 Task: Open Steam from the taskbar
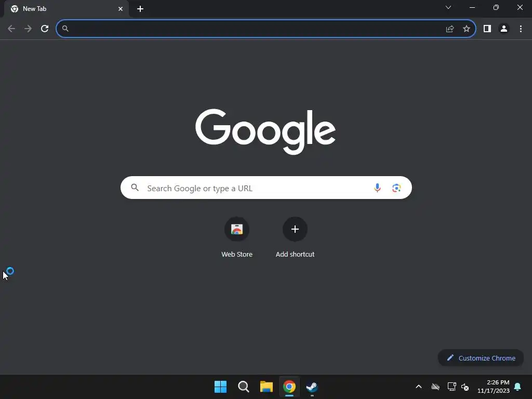312,387
